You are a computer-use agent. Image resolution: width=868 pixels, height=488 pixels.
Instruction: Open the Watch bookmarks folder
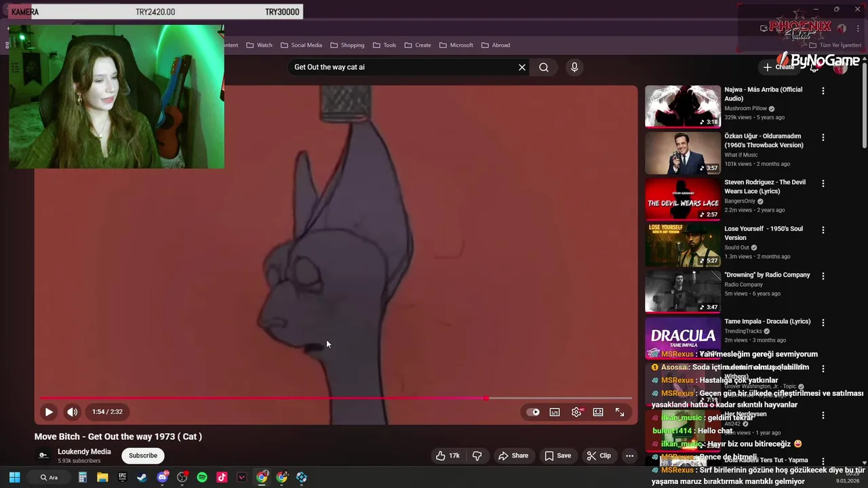click(259, 45)
